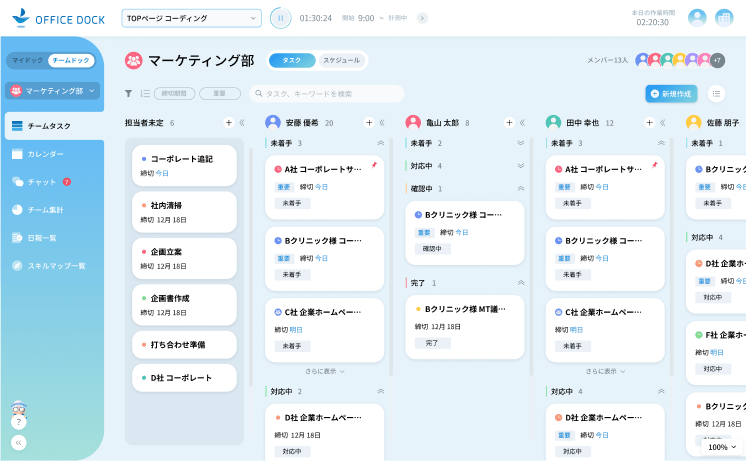Collapse 未着手 section in 安藤 優希 column
The height and width of the screenshot is (461, 746).
pos(381,143)
